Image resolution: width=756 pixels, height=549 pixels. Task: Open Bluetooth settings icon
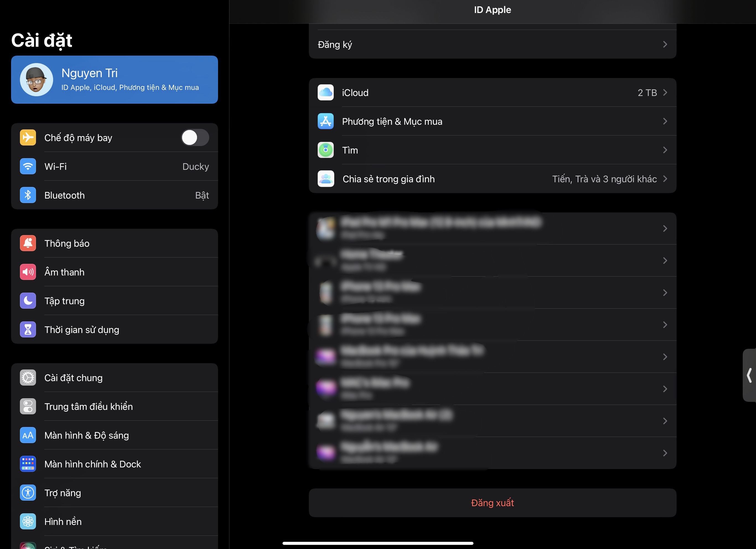coord(28,195)
